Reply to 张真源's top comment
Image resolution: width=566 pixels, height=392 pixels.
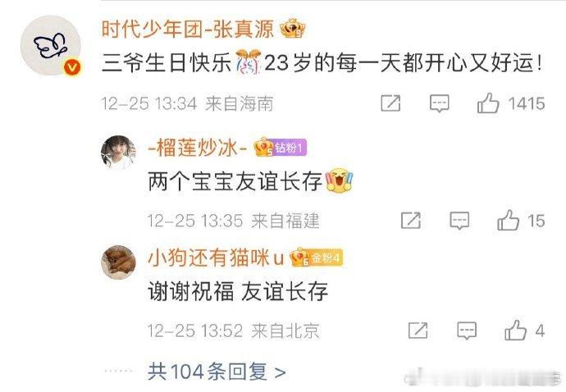pyautogui.click(x=440, y=103)
